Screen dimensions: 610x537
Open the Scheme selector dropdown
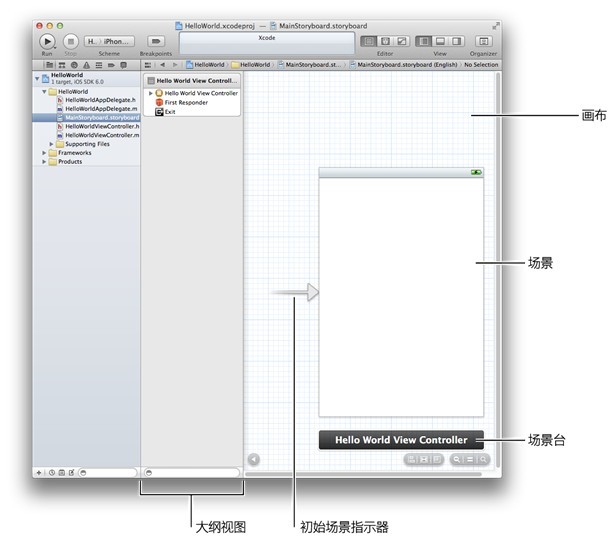[x=108, y=41]
